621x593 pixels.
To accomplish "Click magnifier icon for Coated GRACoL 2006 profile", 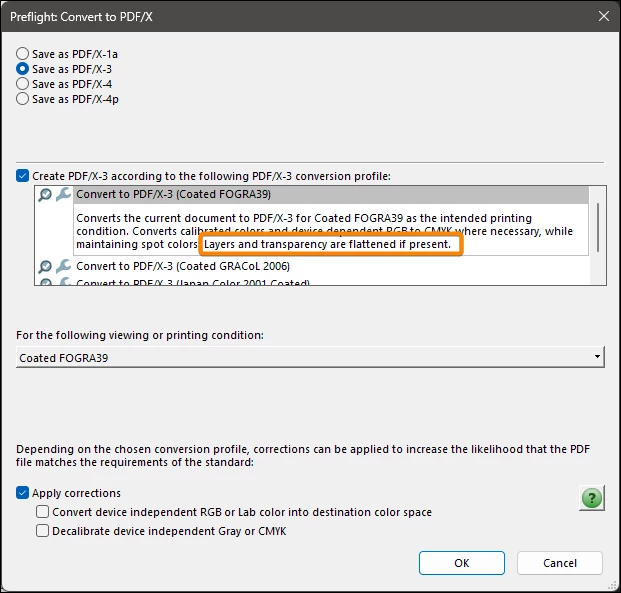I will 45,266.
